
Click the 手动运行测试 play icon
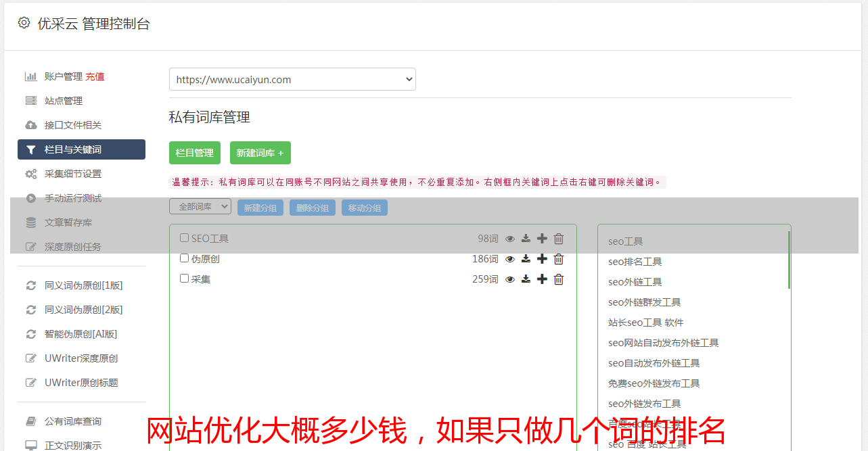pyautogui.click(x=31, y=198)
